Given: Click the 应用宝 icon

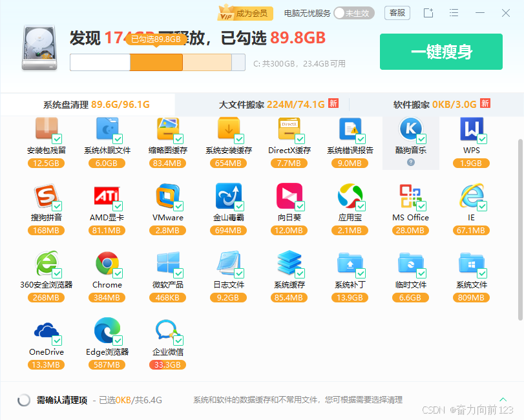Looking at the screenshot, I should tap(350, 196).
